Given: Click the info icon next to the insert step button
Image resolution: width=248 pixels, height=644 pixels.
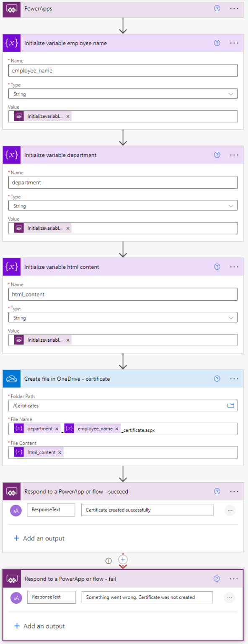Looking at the screenshot, I should [108, 560].
